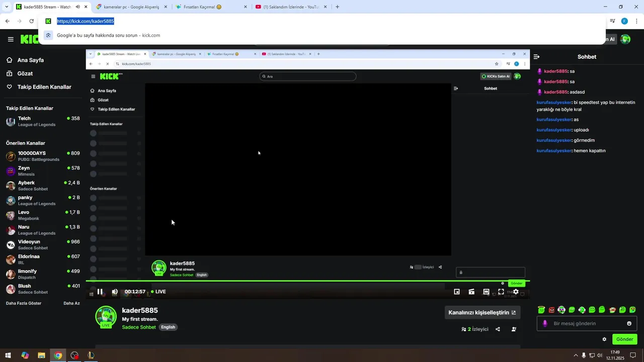The height and width of the screenshot is (362, 644).
Task: Open Windows Start menu
Action: [8, 355]
